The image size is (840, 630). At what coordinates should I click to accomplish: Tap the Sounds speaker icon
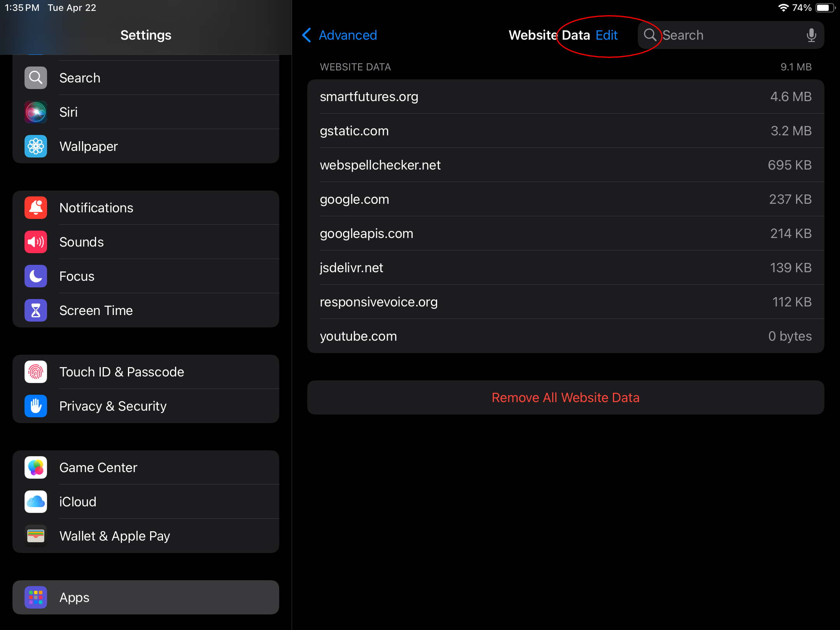(36, 242)
